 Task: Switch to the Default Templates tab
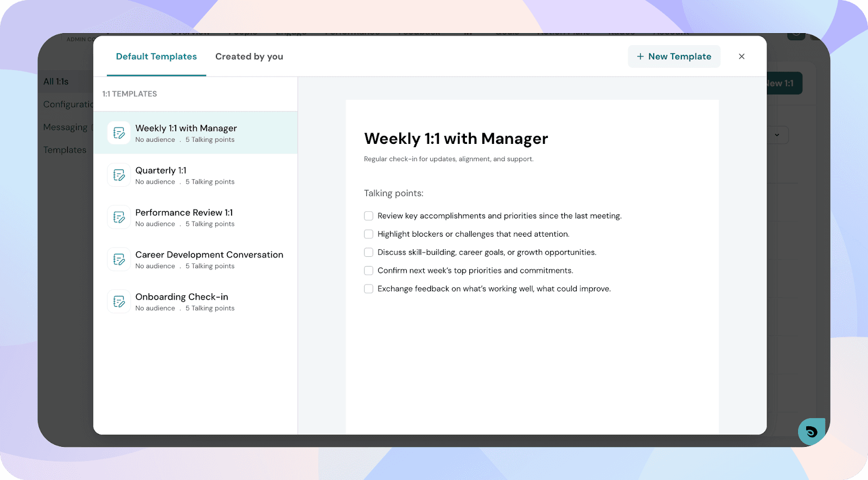pos(156,56)
